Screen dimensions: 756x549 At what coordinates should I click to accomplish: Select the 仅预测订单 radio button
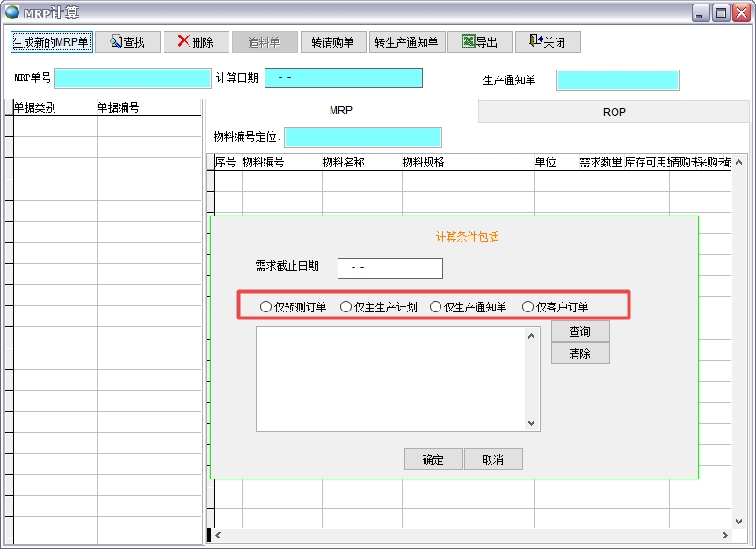(x=265, y=306)
